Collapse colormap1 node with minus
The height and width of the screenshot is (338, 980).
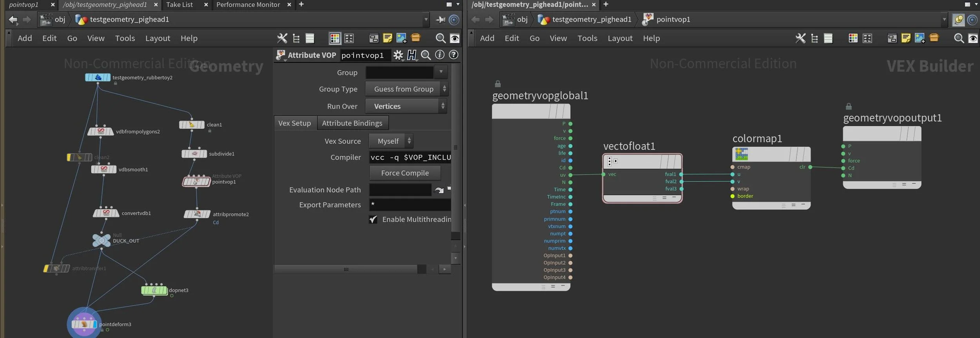tap(803, 205)
